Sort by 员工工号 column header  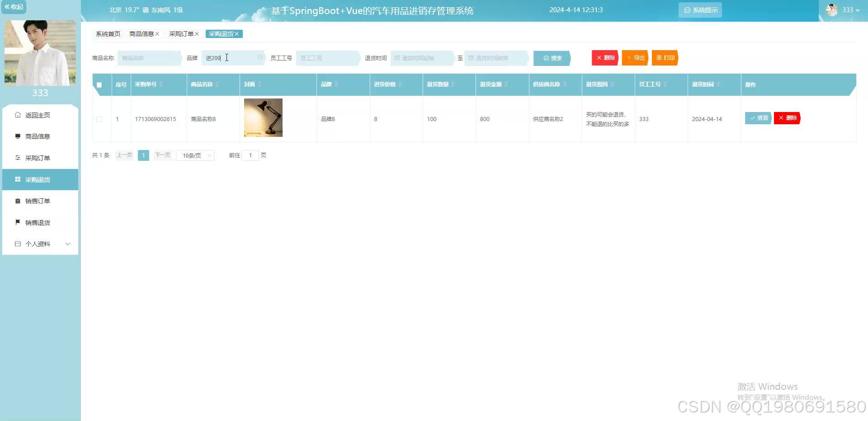665,84
